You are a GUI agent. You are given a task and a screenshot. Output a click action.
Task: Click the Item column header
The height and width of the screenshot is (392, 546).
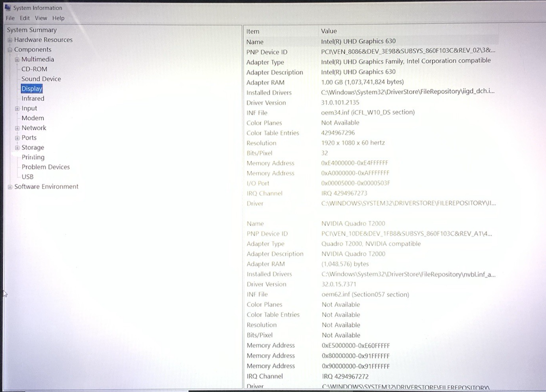coord(253,31)
